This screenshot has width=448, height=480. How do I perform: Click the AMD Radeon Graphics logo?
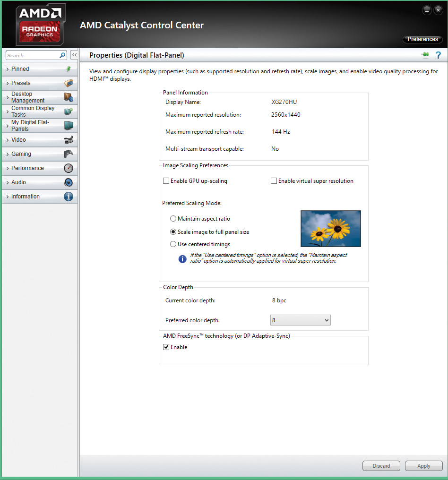[41, 25]
